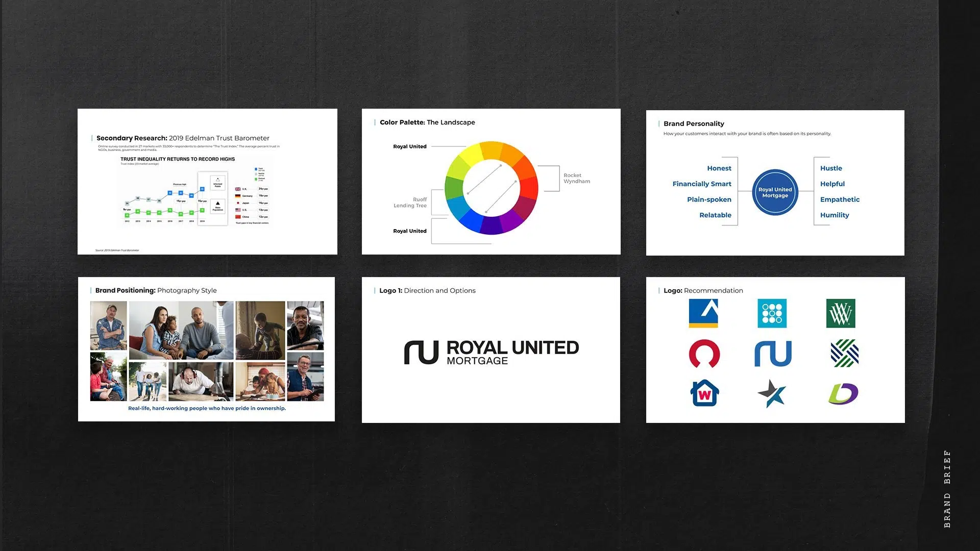Click the 'Logo: Recommendation' heading
980x551 pixels.
pos(703,291)
